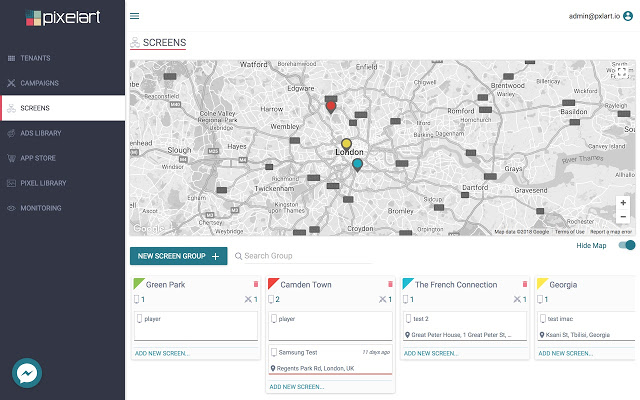The image size is (640, 400).
Task: Toggle the Hide Map switch
Action: [627, 245]
